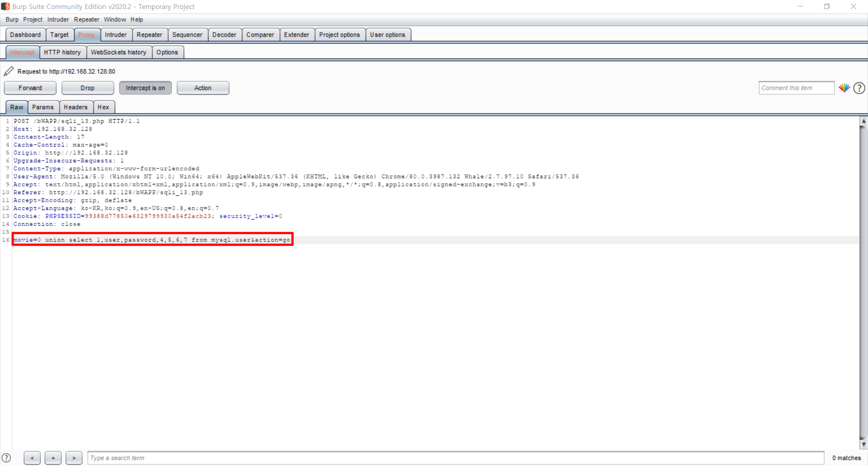Open the Burp menu

[x=12, y=19]
